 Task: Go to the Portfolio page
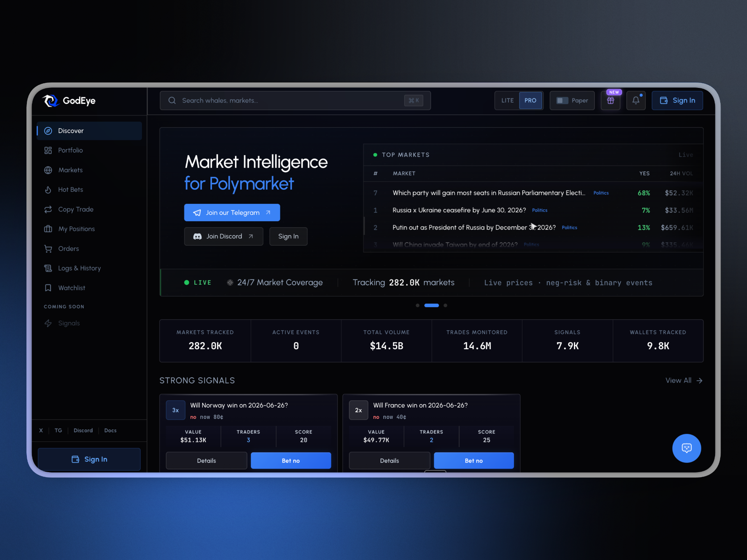(89, 150)
